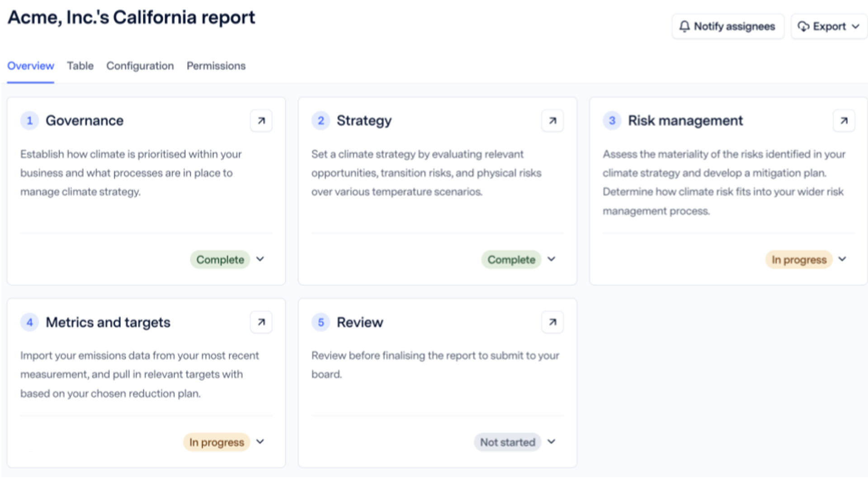Open the Configuration tab
Image resolution: width=868 pixels, height=488 pixels.
pyautogui.click(x=140, y=66)
